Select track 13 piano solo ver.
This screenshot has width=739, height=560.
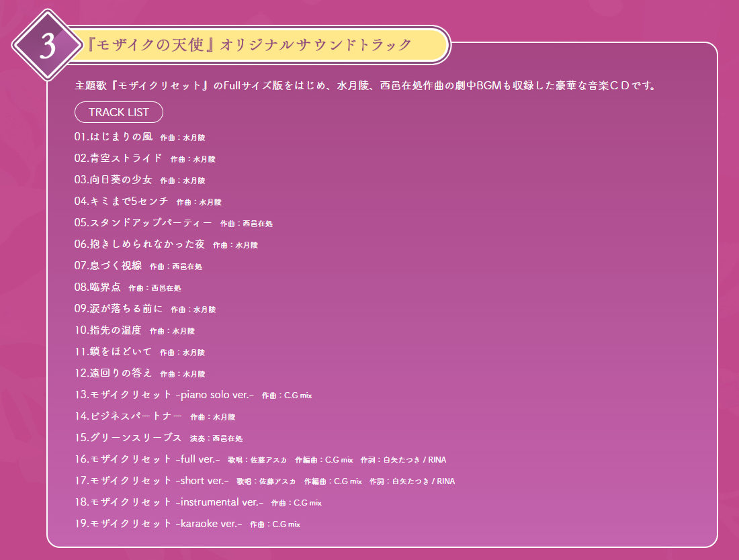(164, 395)
